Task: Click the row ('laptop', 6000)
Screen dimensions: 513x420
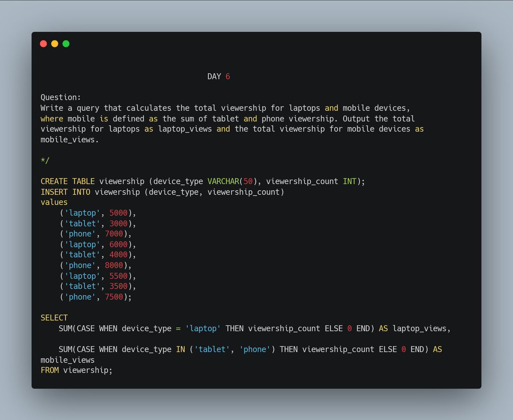Action: [x=97, y=245]
